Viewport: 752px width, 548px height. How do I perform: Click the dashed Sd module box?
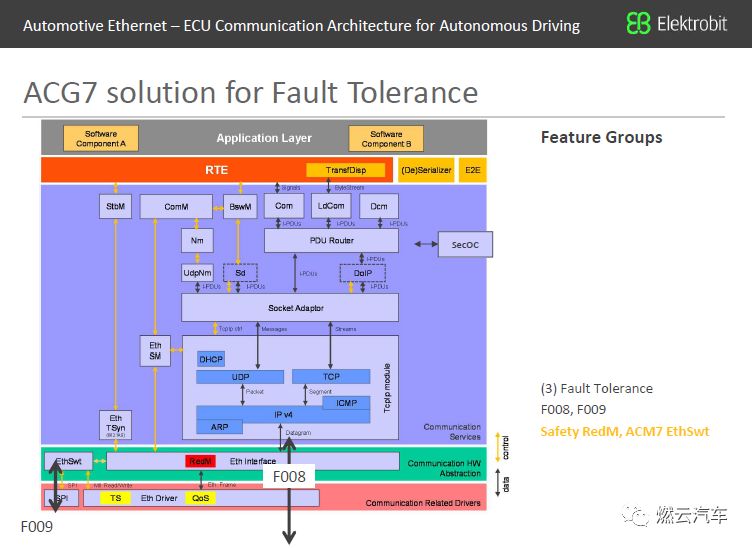tap(240, 273)
